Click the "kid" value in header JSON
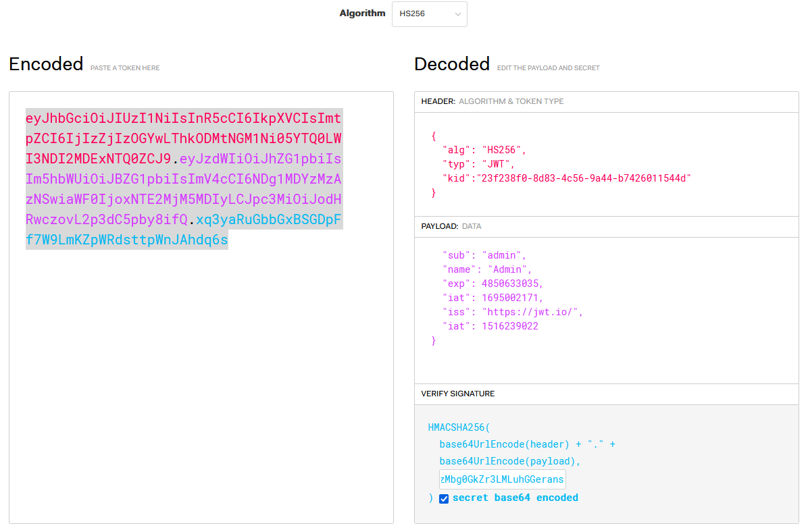Viewport: 808px width, 532px height. pos(584,178)
